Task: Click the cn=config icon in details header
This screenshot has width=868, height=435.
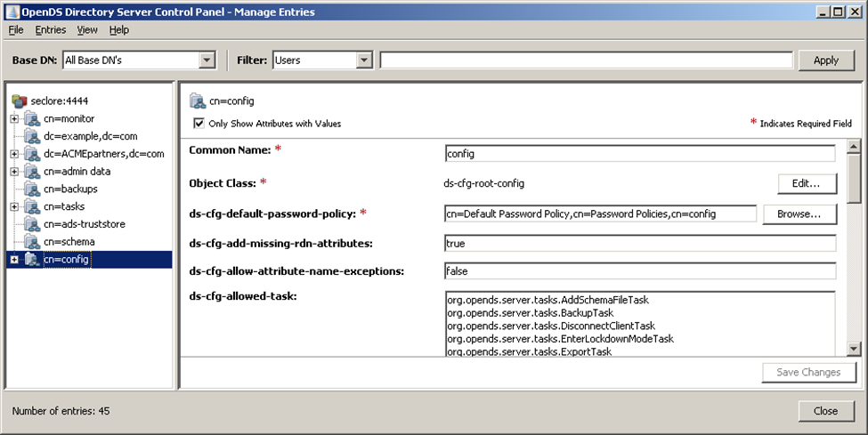Action: tap(198, 101)
